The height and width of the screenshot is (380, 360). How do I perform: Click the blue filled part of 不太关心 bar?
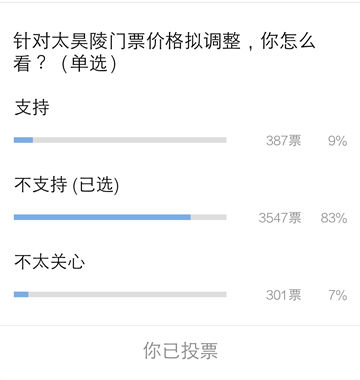pyautogui.click(x=21, y=294)
